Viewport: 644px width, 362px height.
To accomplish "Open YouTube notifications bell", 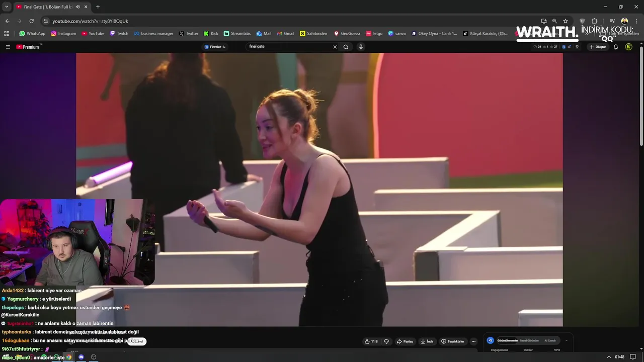I will coord(615,47).
